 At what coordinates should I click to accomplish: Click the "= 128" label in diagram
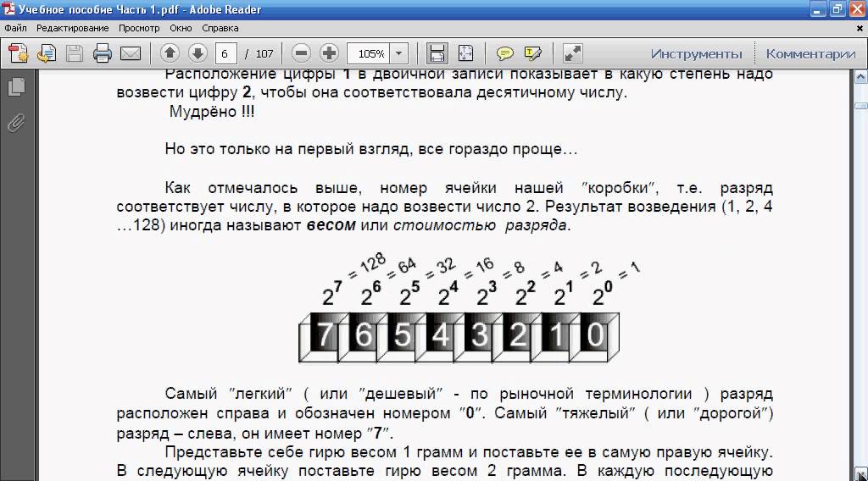point(366,266)
